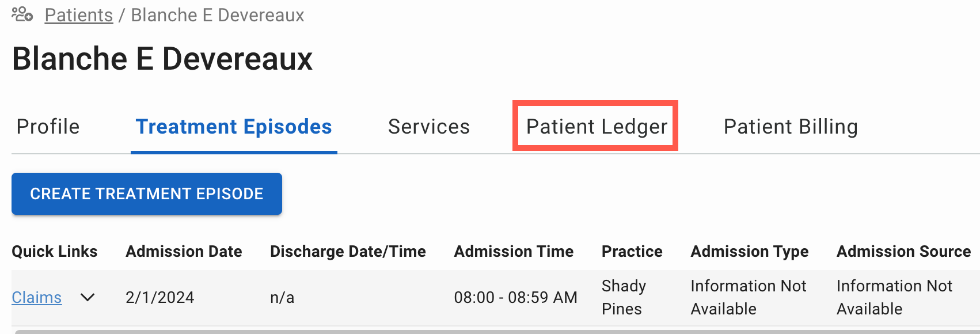
Task: Click the Admission Time column header
Action: click(x=514, y=251)
